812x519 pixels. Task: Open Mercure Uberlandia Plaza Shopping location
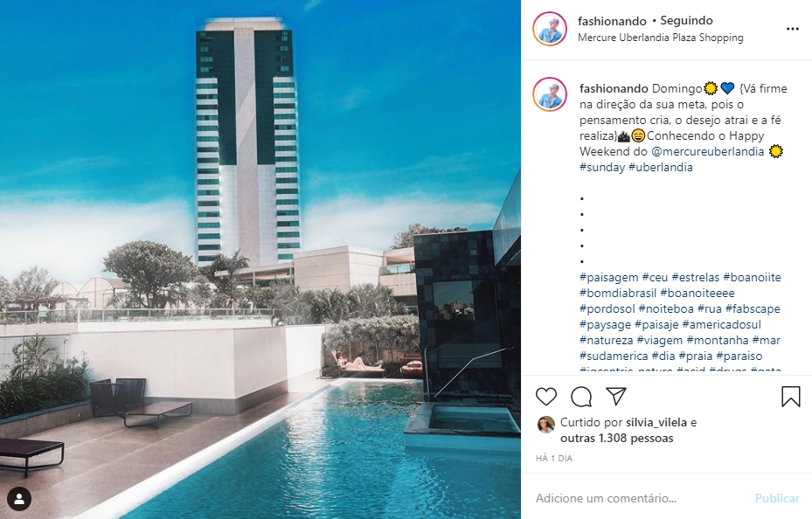point(660,38)
